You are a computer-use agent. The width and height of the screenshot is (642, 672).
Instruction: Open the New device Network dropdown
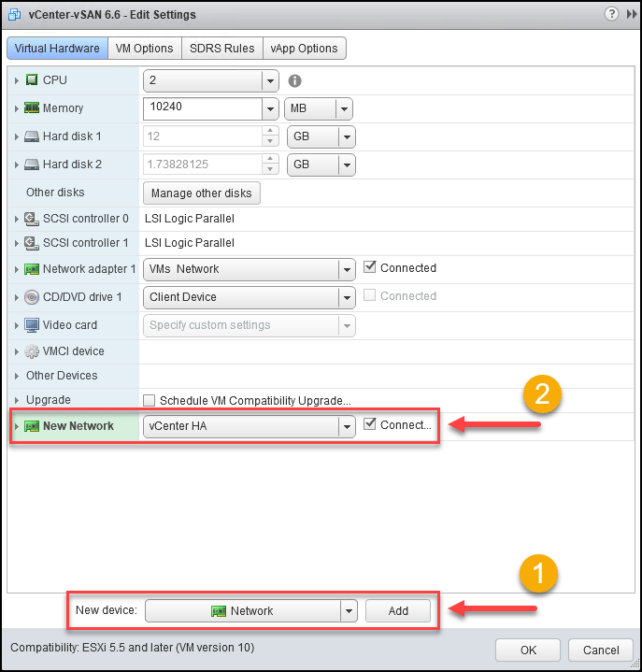click(349, 610)
